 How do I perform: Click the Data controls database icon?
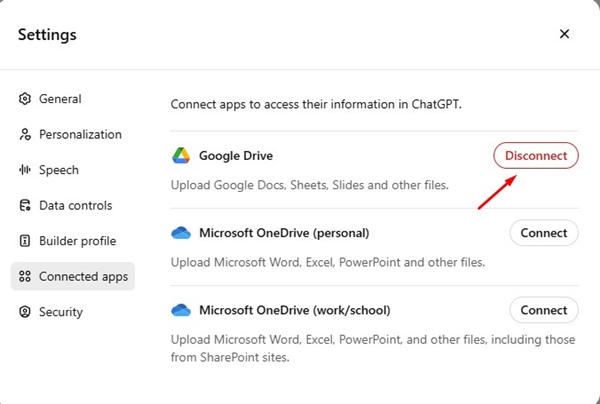point(26,206)
